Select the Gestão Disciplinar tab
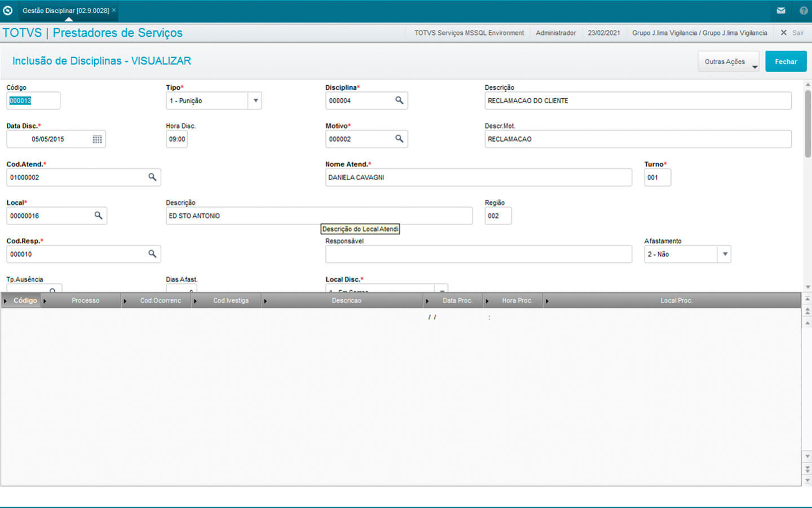The image size is (812, 508). 65,11
